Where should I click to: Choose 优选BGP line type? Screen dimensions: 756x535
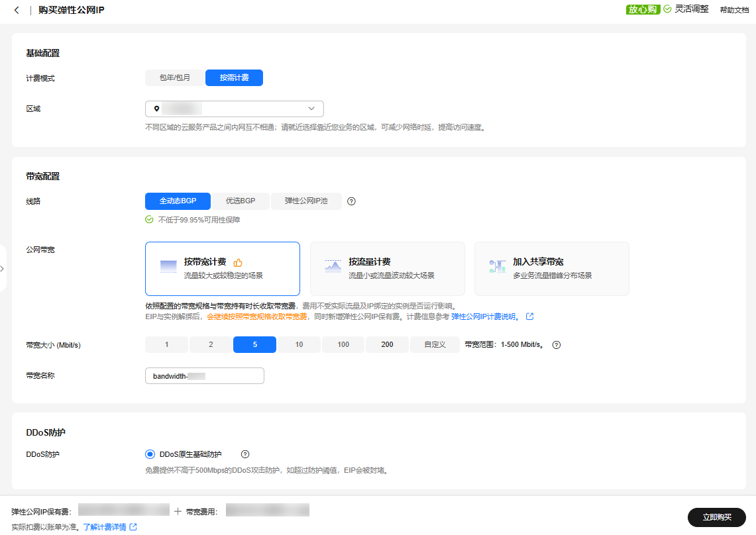click(241, 201)
